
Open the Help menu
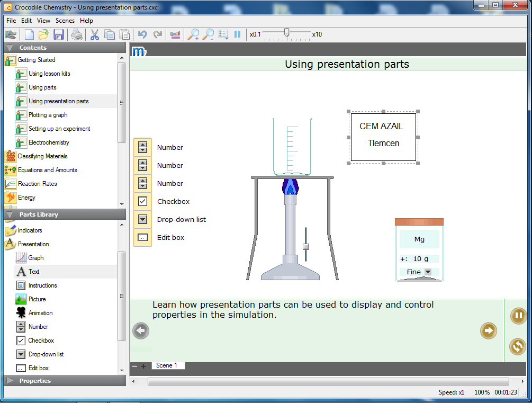[x=86, y=20]
